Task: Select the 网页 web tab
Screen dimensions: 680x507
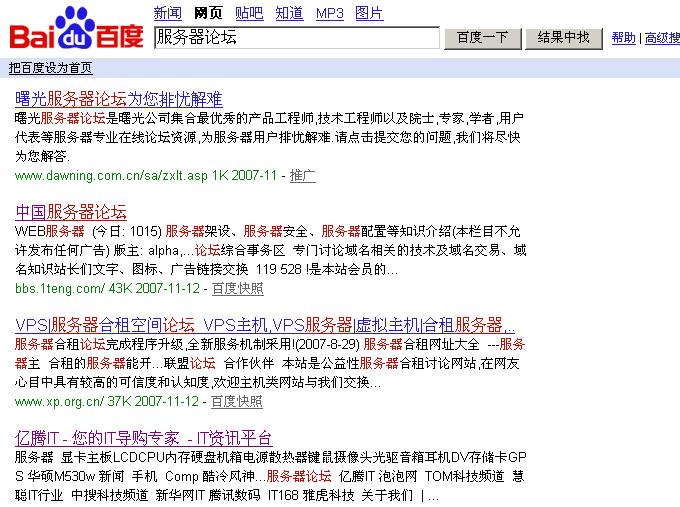Action: point(208,13)
